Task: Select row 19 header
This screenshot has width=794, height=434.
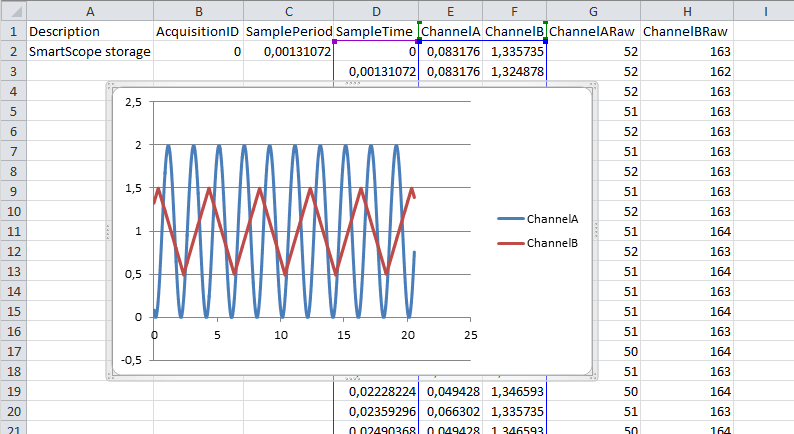Action: [13, 391]
